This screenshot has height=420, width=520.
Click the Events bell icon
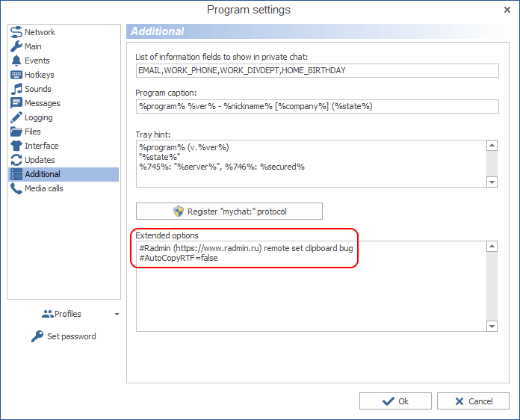[16, 61]
